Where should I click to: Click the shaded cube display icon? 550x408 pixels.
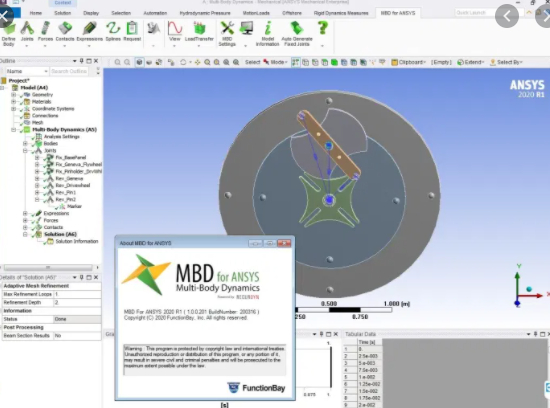point(139,62)
